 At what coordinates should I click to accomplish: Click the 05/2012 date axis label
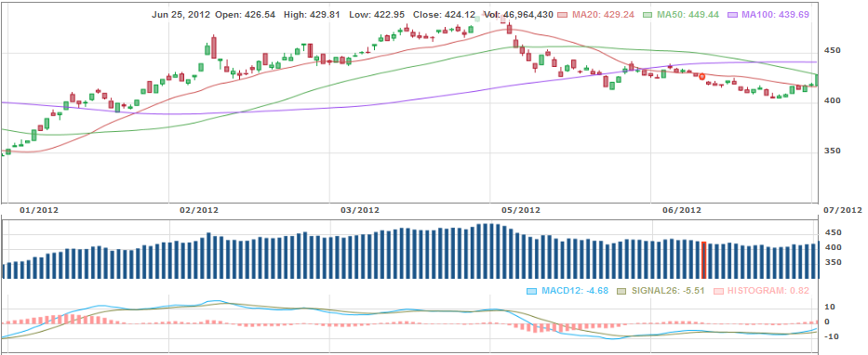tap(521, 210)
